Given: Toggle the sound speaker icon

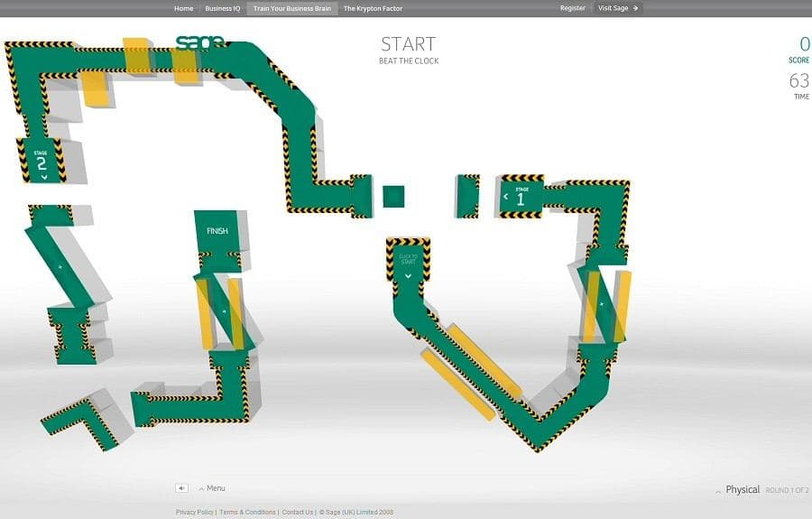Looking at the screenshot, I should [181, 488].
